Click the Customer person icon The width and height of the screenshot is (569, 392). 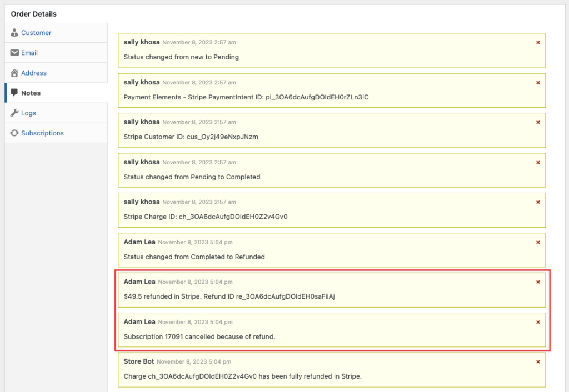14,33
